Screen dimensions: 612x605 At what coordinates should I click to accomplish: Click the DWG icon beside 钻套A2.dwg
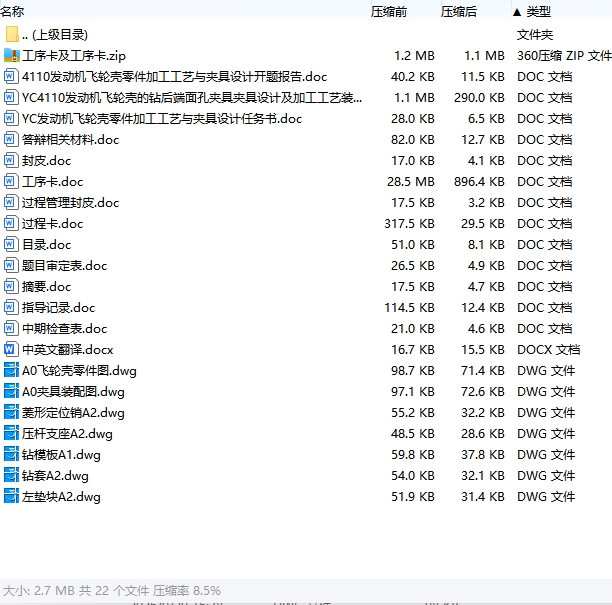(11, 475)
